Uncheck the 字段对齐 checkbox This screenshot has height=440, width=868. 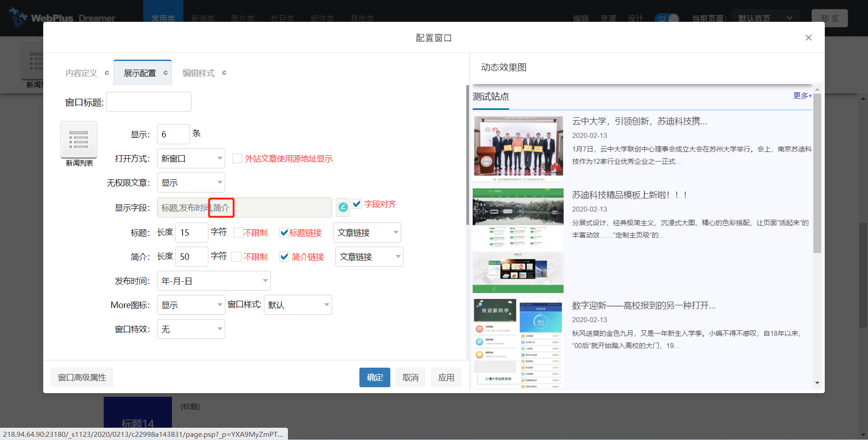357,204
